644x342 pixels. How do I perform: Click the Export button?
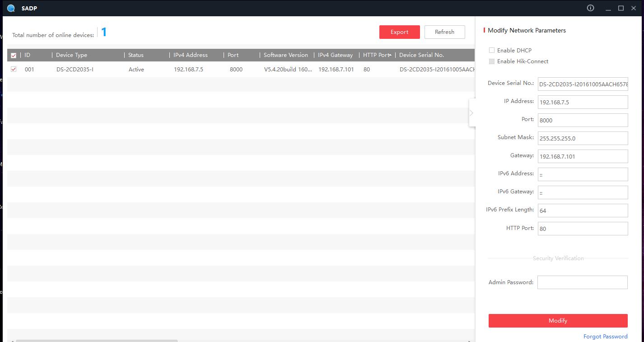pyautogui.click(x=399, y=32)
